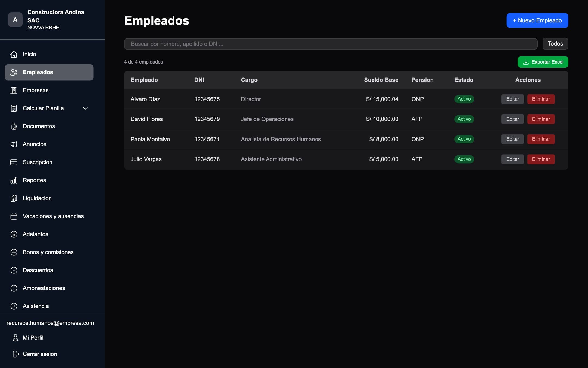Click the Empleado column header

pos(144,80)
